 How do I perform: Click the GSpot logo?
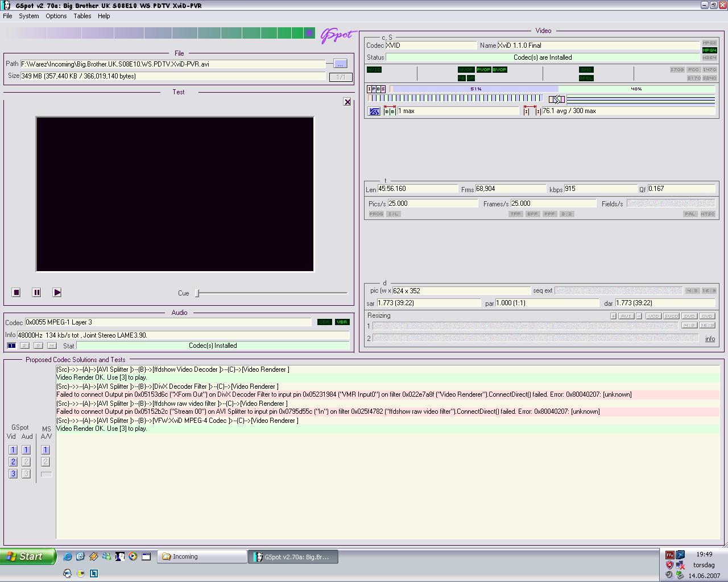(338, 35)
